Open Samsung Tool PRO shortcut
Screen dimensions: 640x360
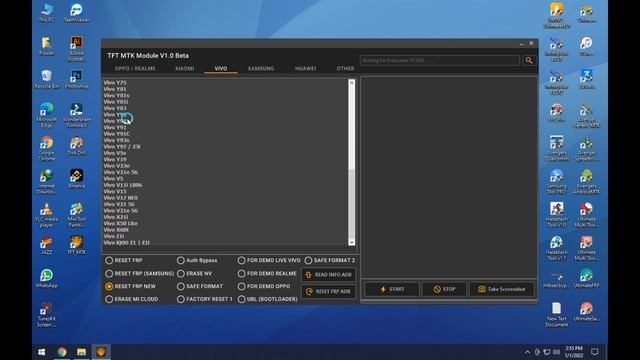tap(556, 182)
